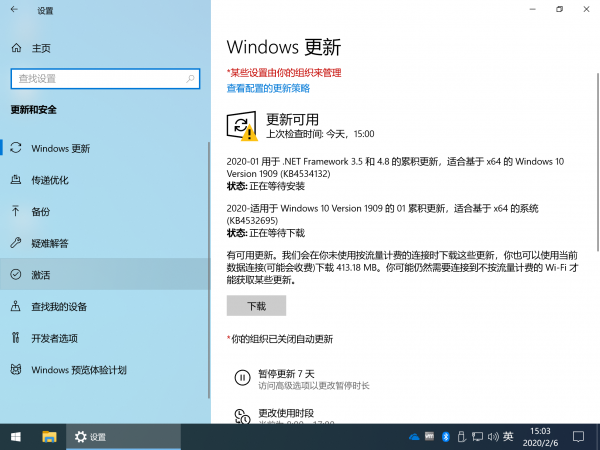
Task: Click the 备份 upload arrow icon
Action: tap(16, 211)
